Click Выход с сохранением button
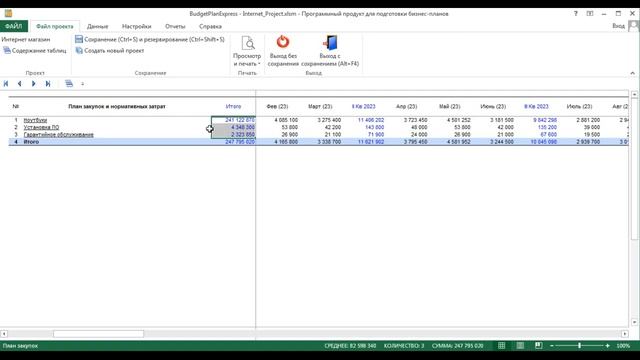 click(x=330, y=51)
